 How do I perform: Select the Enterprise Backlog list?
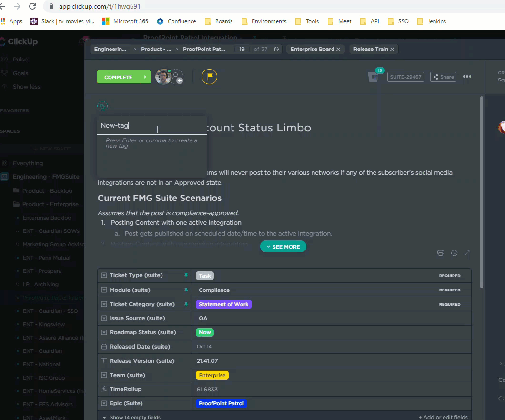[x=47, y=218]
